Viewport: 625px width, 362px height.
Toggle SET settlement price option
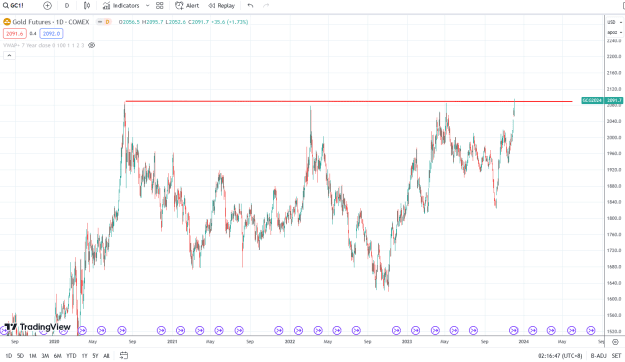pos(616,356)
